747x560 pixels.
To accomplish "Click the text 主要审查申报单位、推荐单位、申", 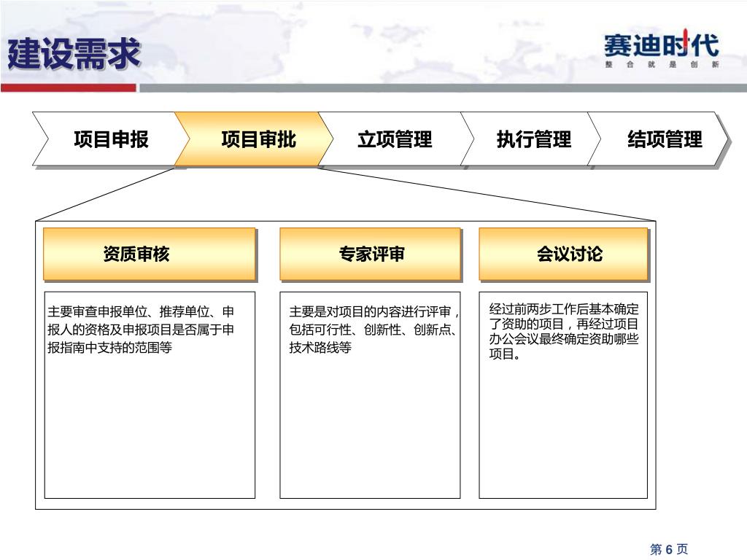I will coord(141,312).
